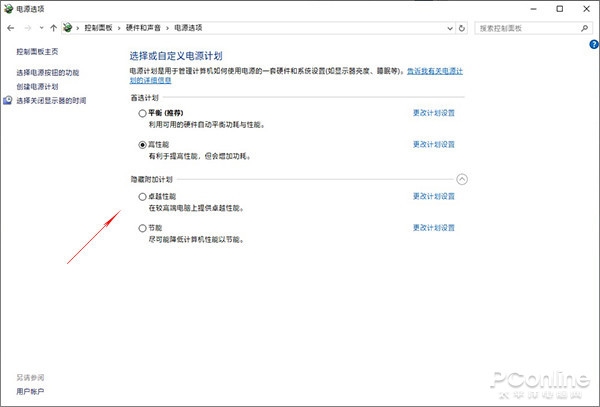The image size is (600, 407).
Task: Click the power plan icon in address bar
Action: point(67,26)
